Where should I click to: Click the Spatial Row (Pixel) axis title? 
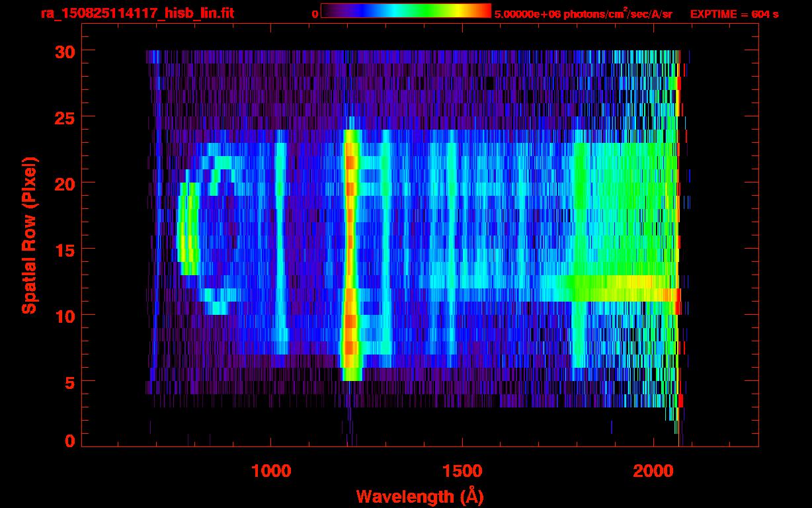coord(29,235)
